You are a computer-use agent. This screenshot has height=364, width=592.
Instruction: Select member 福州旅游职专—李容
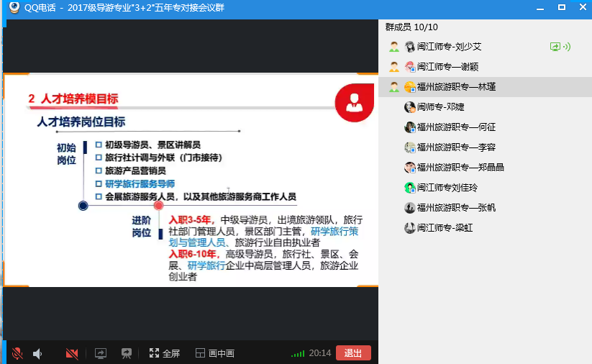[x=485, y=147]
